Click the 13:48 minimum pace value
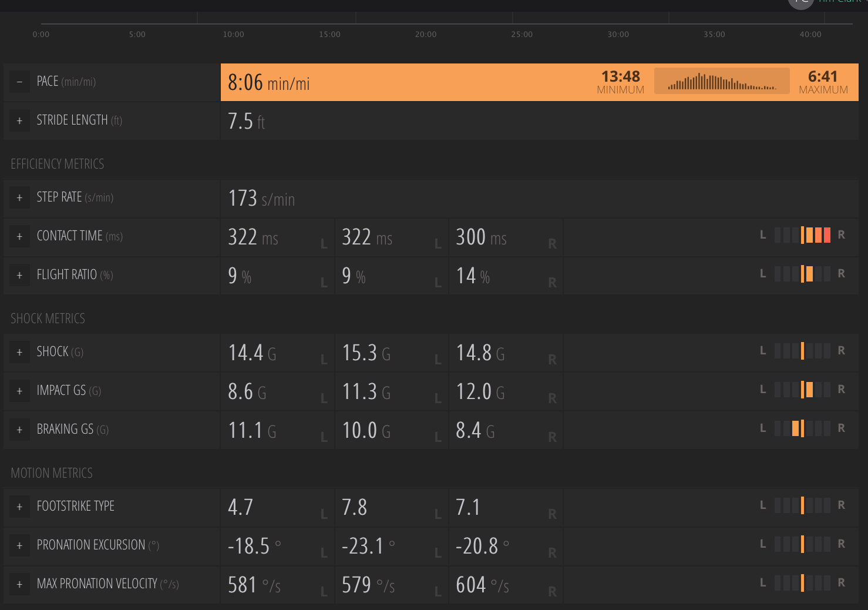The image size is (868, 610). (x=620, y=77)
